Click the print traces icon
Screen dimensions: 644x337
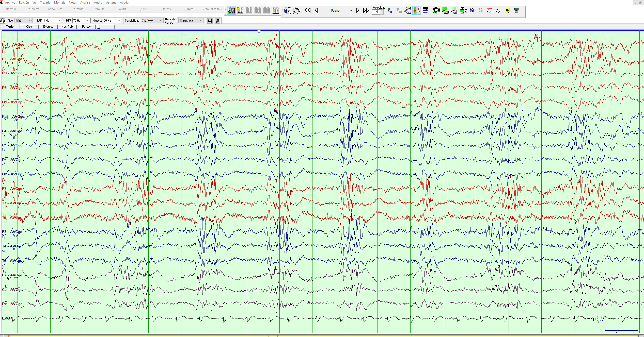454,11
